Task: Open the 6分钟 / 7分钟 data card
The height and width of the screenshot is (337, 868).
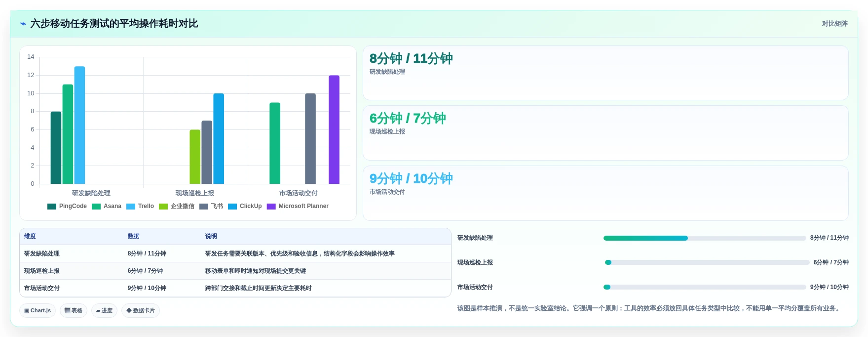Action: [605, 133]
